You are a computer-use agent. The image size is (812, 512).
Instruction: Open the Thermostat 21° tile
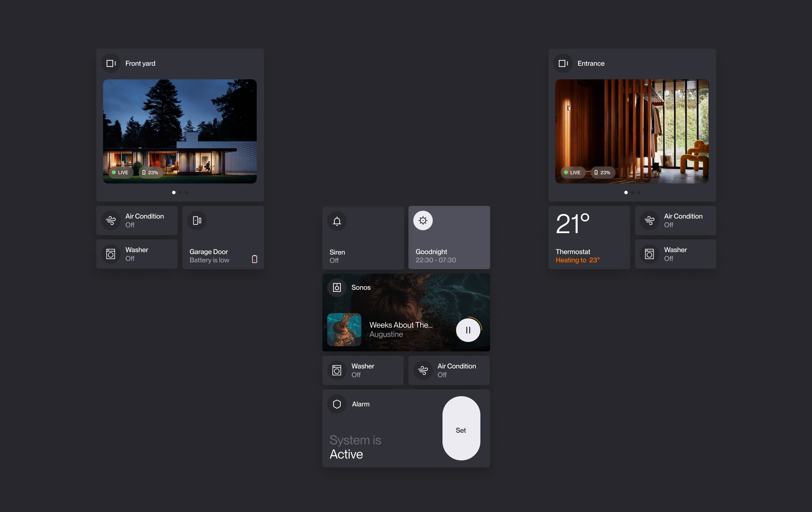589,237
